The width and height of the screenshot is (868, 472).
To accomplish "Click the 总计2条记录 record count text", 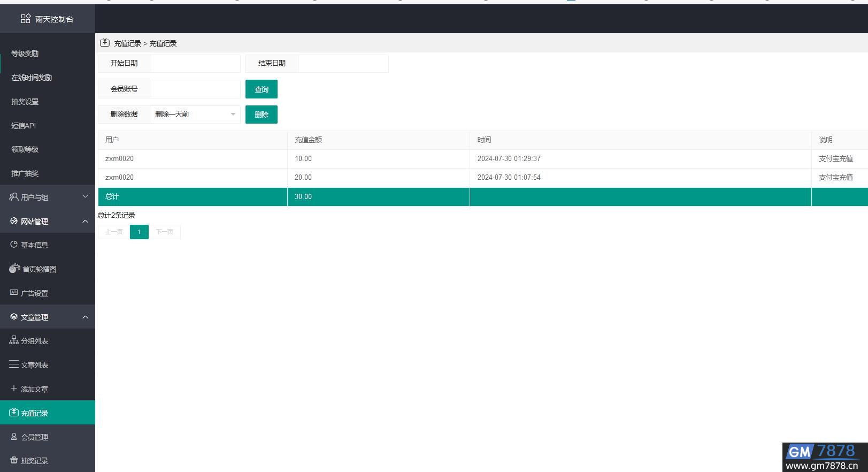I will [x=117, y=216].
